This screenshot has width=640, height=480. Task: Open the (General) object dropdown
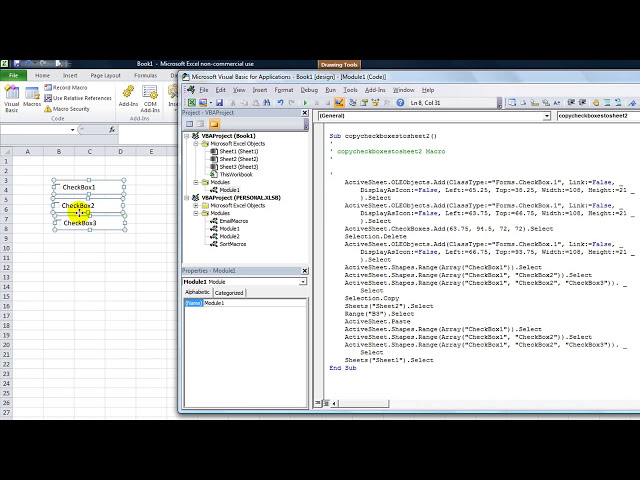546,116
